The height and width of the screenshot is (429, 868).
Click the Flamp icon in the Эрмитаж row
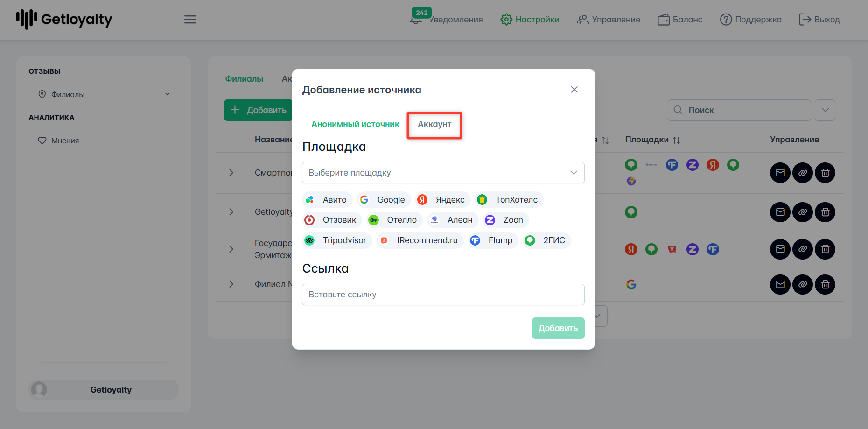click(713, 249)
